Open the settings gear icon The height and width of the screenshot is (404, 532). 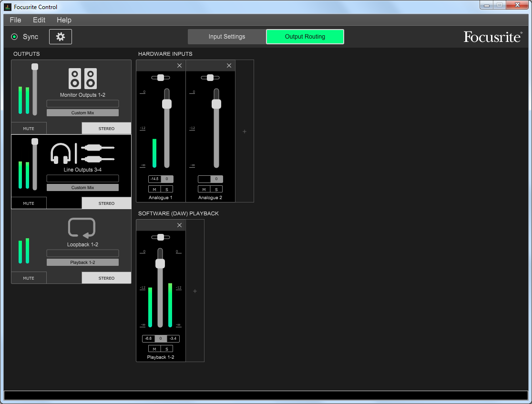click(61, 37)
